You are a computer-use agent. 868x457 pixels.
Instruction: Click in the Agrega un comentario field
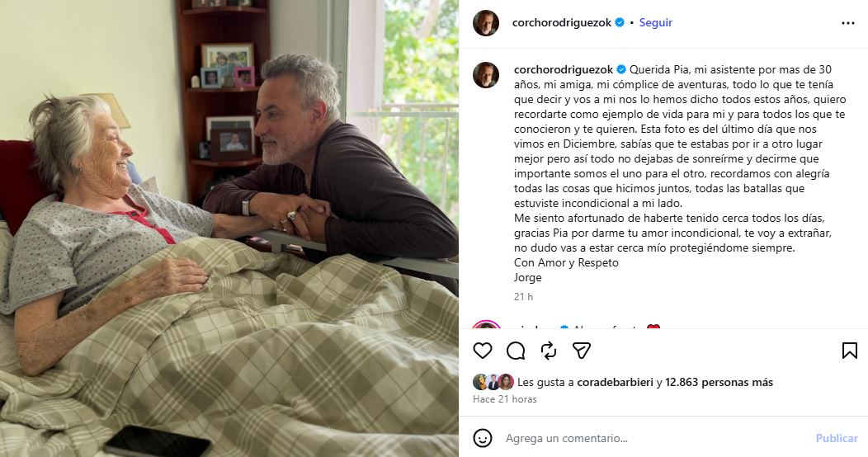point(656,438)
